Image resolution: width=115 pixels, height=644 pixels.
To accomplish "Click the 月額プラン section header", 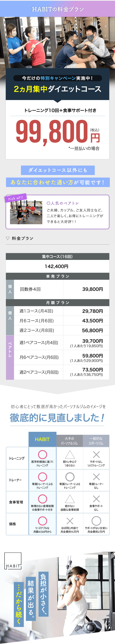I will tap(57, 302).
